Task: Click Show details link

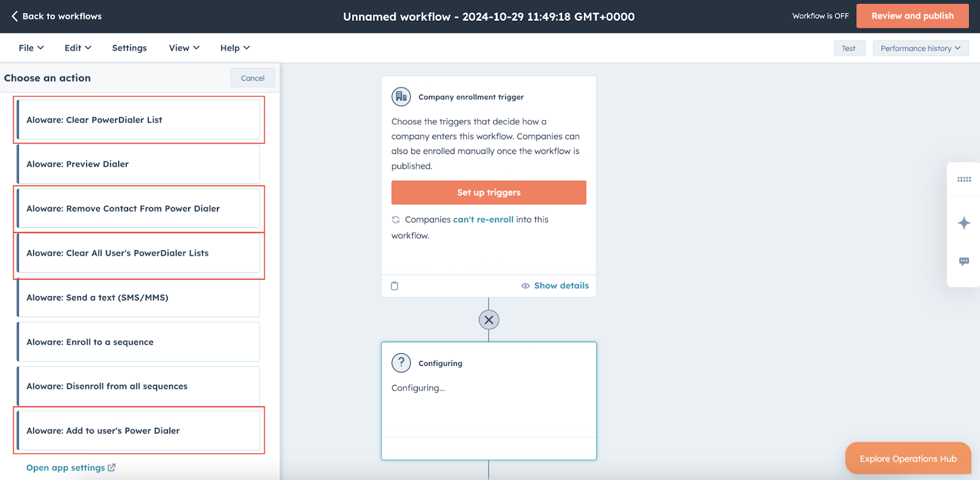Action: tap(562, 286)
